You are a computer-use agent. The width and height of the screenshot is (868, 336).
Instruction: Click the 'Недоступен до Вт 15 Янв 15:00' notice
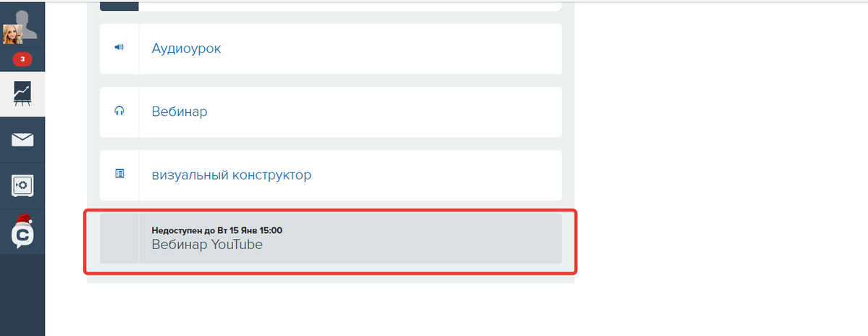(217, 230)
